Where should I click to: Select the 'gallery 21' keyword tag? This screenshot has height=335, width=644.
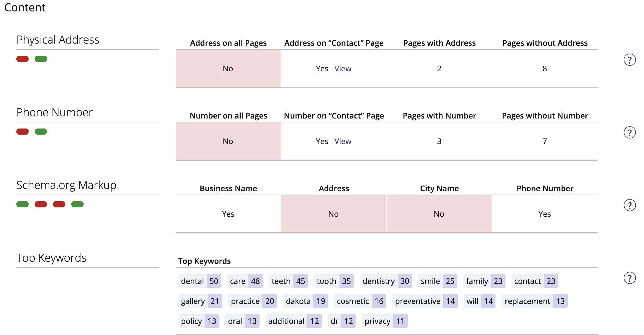(x=200, y=301)
